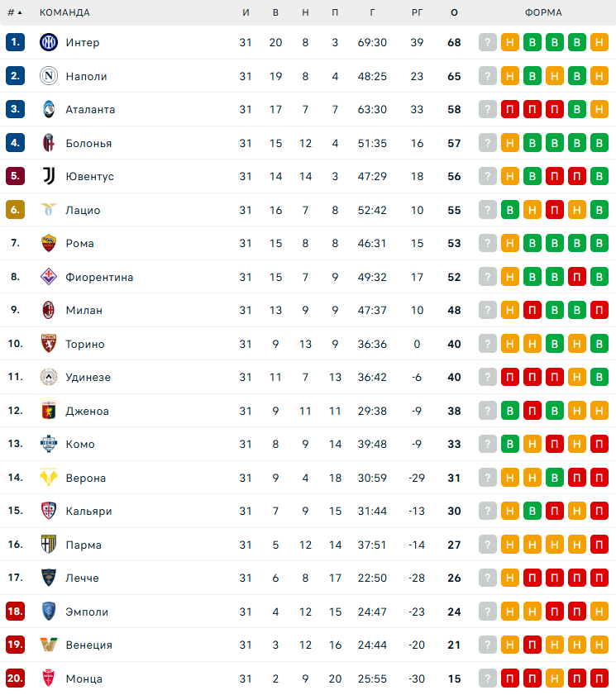Click the Monza club crest
This screenshot has width=616, height=695.
[48, 678]
